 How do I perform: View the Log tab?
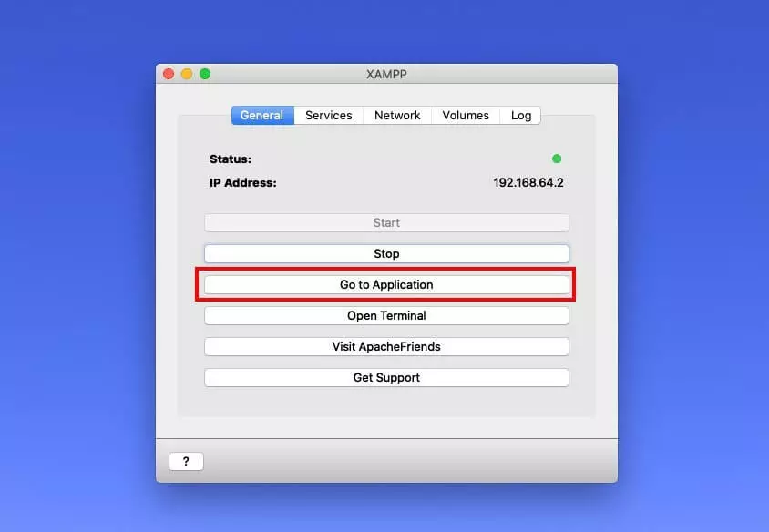point(520,115)
